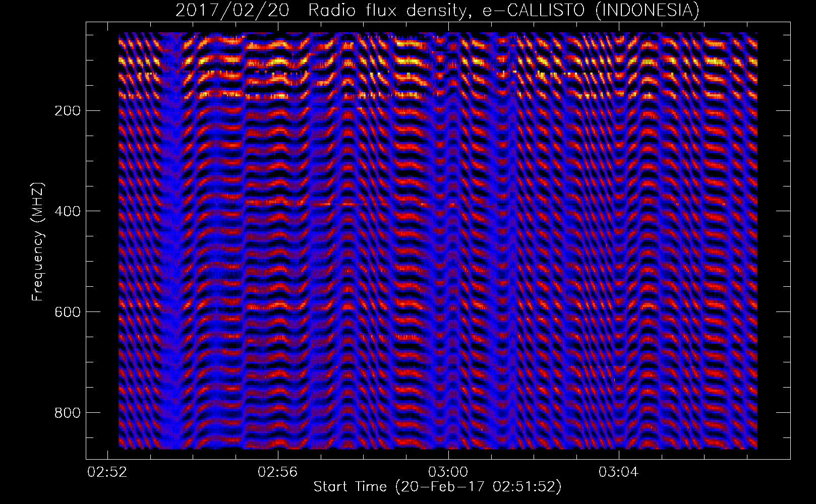Click the '03:00' time tick label
816x504 pixels.
(448, 472)
